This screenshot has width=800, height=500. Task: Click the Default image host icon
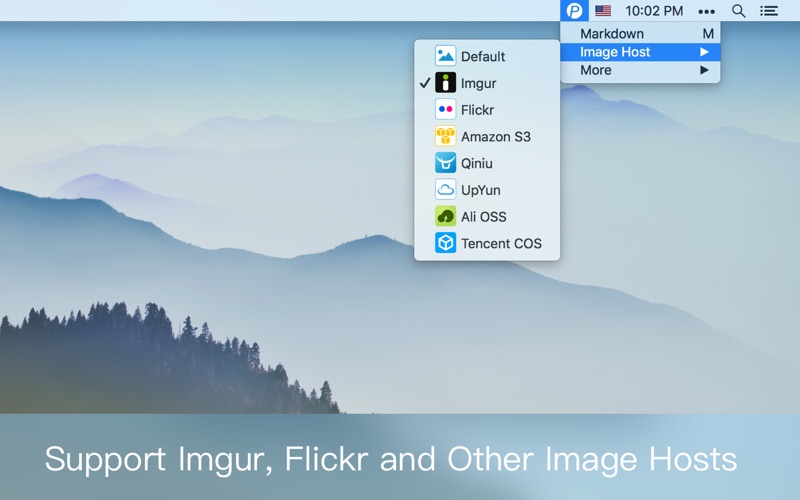pyautogui.click(x=445, y=56)
